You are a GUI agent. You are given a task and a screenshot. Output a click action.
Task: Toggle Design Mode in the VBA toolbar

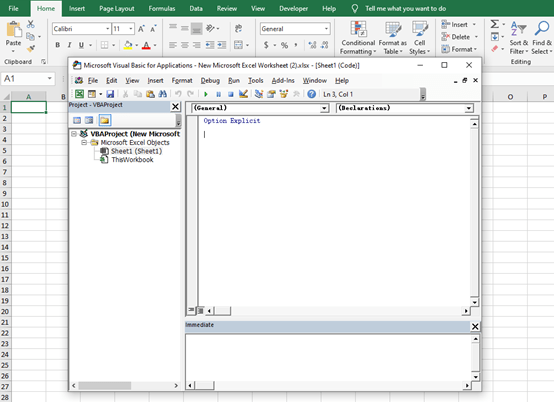(x=243, y=94)
